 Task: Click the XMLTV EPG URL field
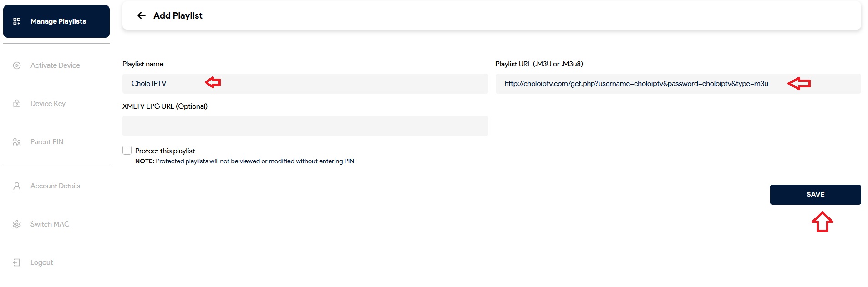pyautogui.click(x=305, y=126)
